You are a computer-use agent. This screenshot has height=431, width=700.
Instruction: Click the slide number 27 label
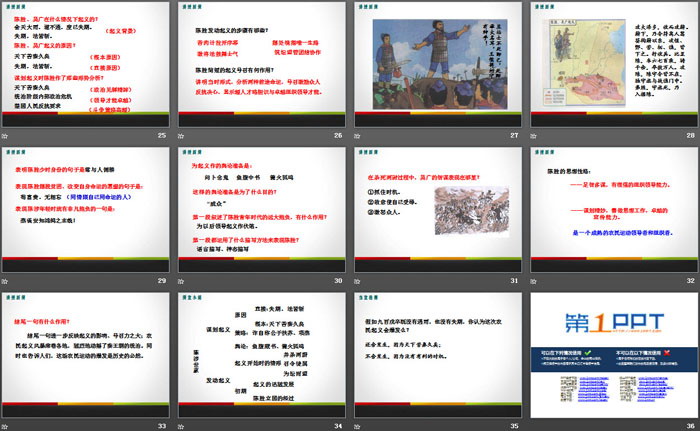514,134
